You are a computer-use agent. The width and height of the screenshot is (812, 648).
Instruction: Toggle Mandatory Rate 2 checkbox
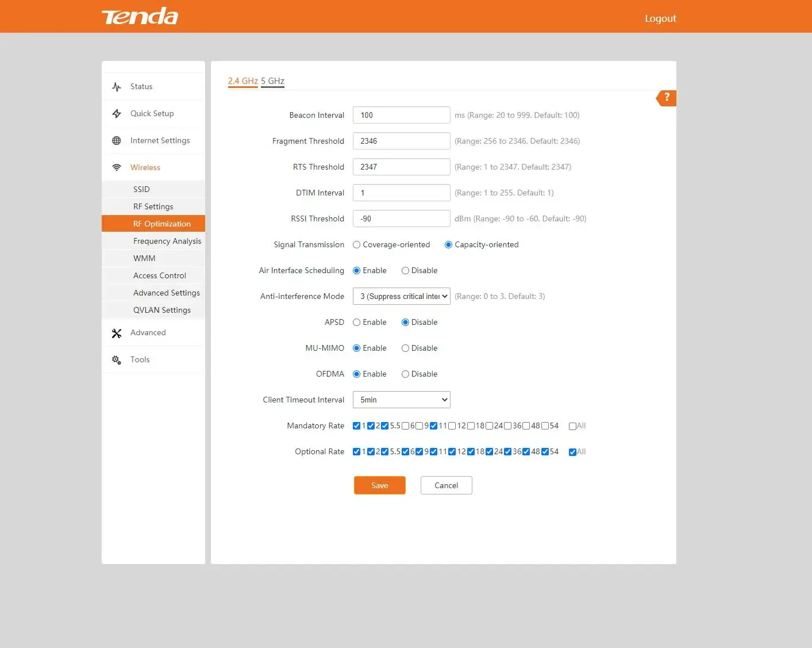point(371,426)
